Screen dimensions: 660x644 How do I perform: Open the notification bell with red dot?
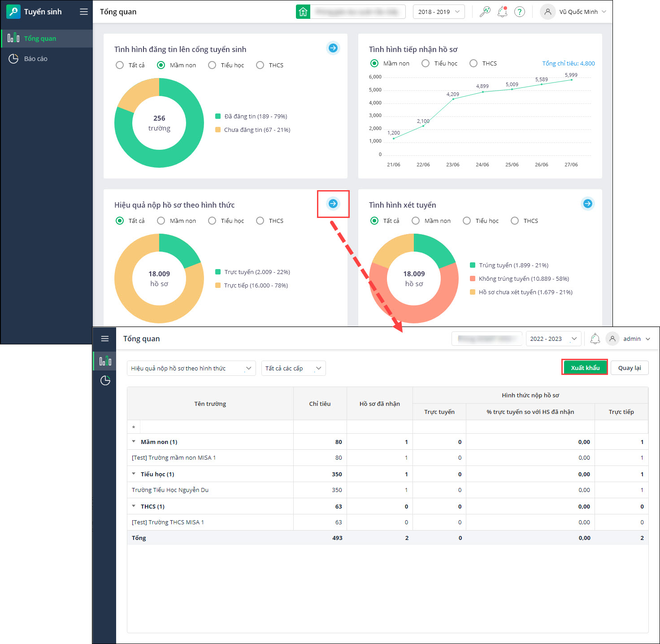pyautogui.click(x=502, y=12)
